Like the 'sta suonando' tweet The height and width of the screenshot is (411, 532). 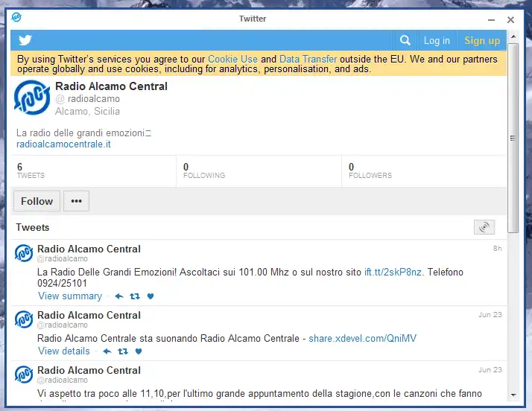click(x=139, y=351)
